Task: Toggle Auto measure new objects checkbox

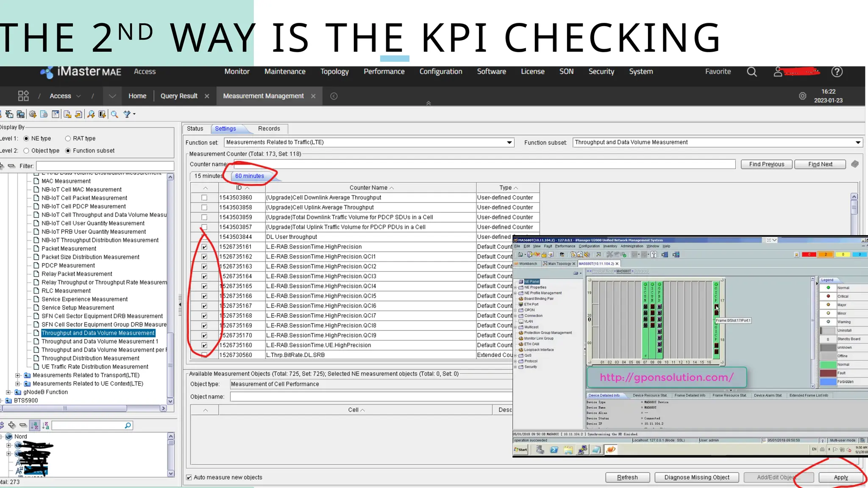Action: [189, 477]
